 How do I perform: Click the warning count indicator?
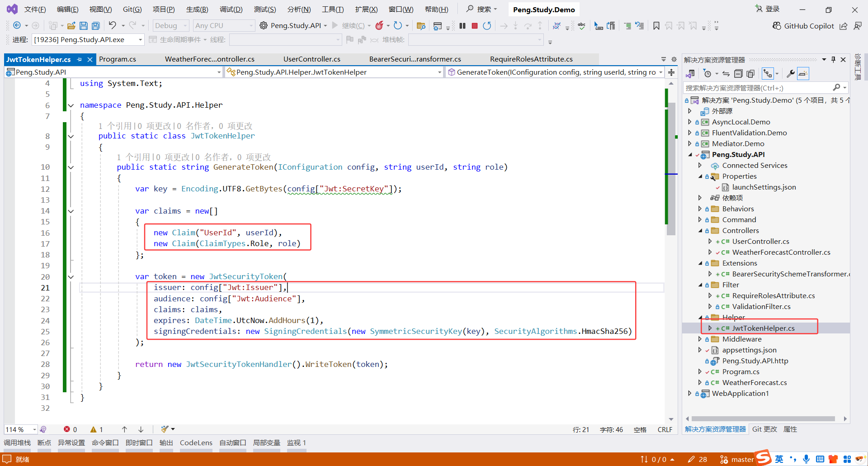coord(97,429)
